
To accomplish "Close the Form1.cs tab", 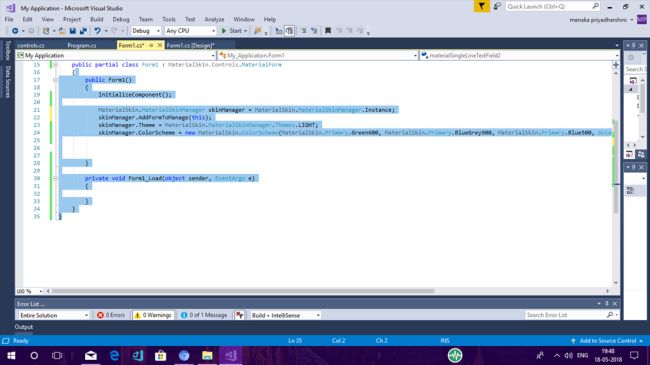I will pos(160,45).
